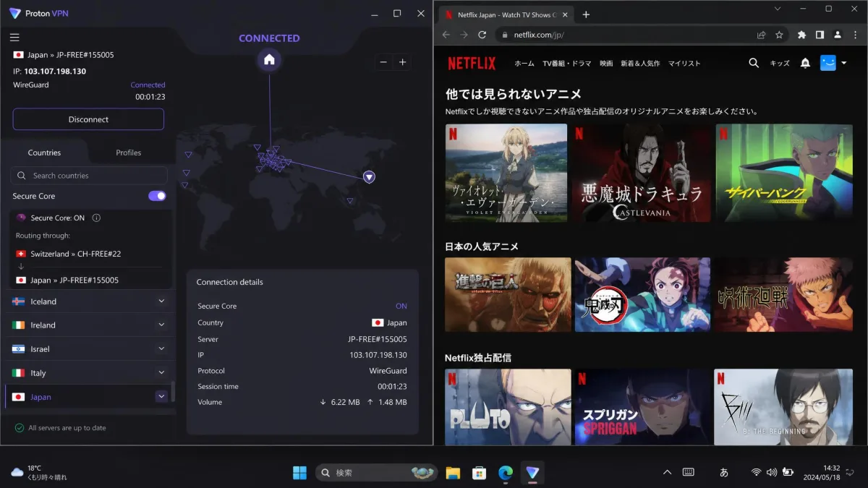Screen dimensions: 868x488
Task: Toggle Secure Core switch off
Action: (157, 196)
